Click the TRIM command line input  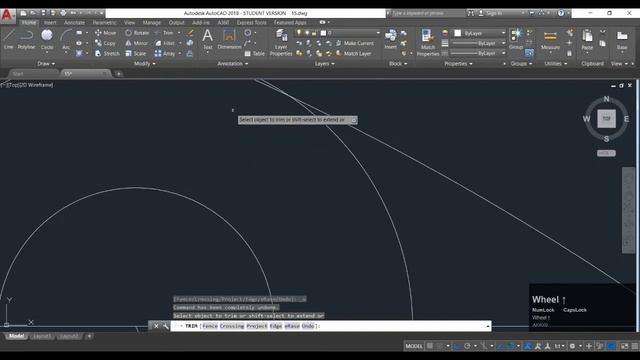[331, 326]
